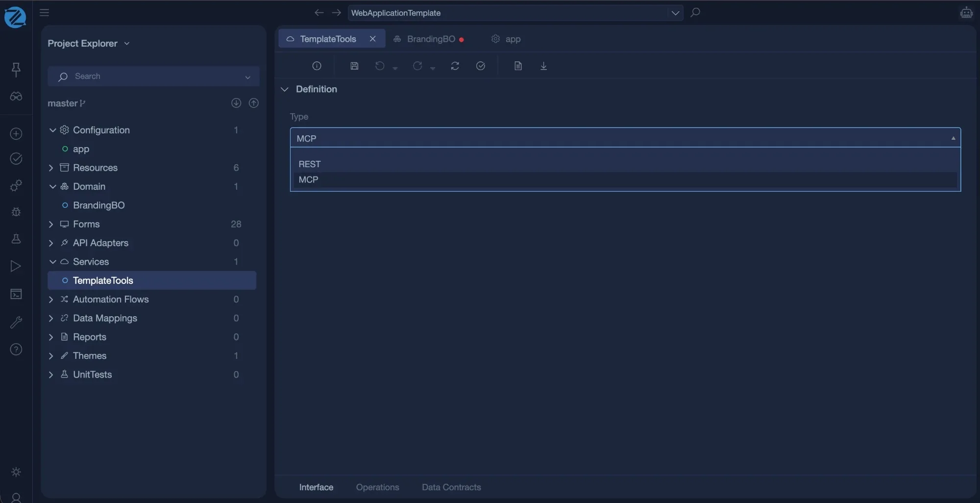Click the magnifier search icon in top bar
This screenshot has height=503, width=980.
695,13
